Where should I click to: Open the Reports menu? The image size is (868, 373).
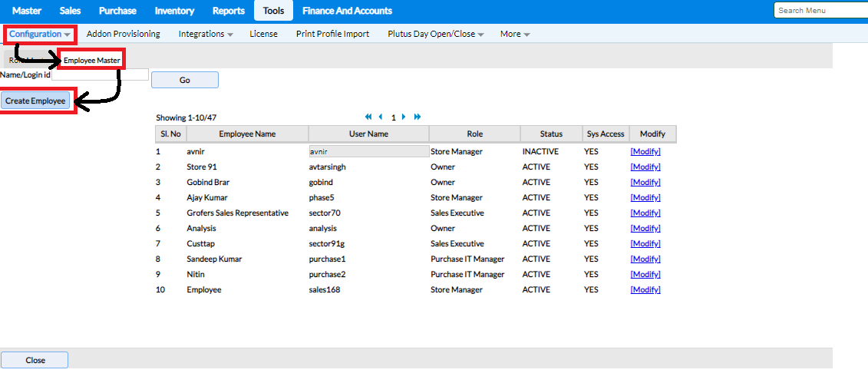click(x=228, y=11)
